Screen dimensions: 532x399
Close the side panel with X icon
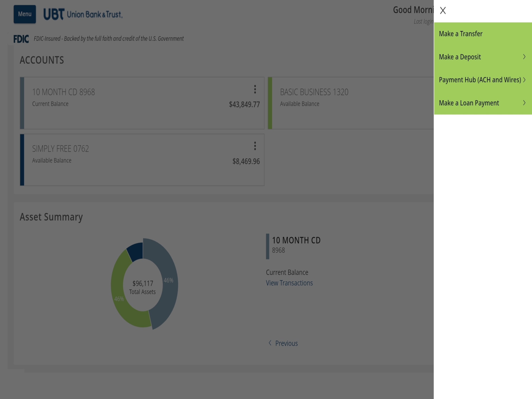(443, 11)
